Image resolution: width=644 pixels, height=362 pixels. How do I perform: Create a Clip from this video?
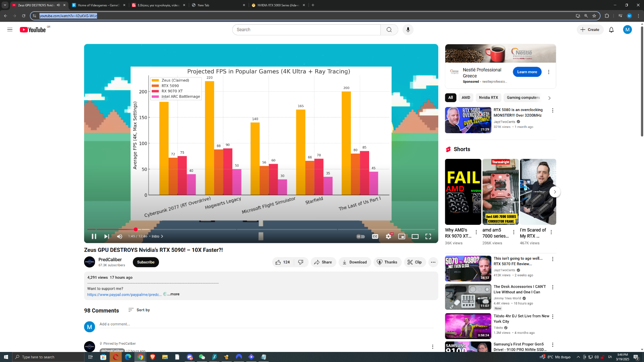415,262
